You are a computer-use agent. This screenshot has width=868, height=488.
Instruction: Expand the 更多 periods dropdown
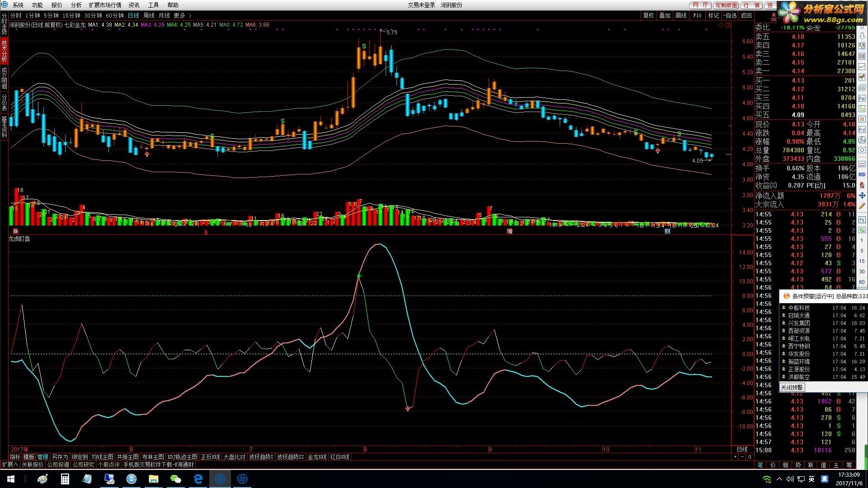click(182, 15)
